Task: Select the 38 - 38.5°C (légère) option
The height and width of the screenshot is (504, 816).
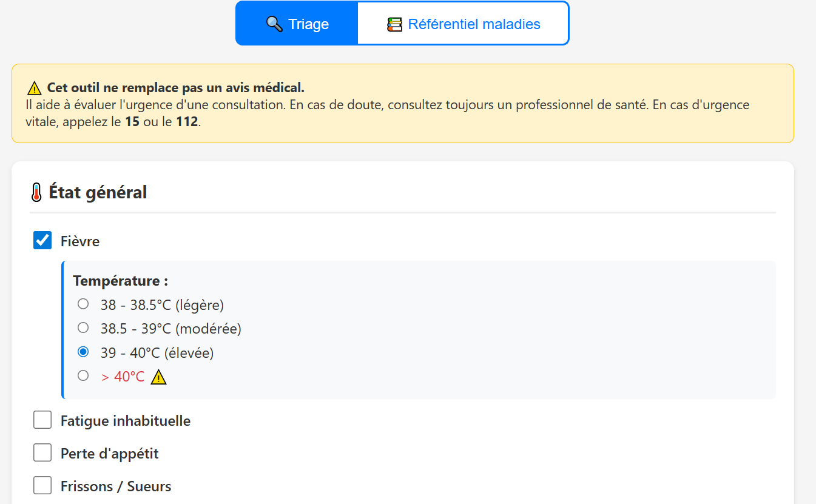Action: [83, 304]
